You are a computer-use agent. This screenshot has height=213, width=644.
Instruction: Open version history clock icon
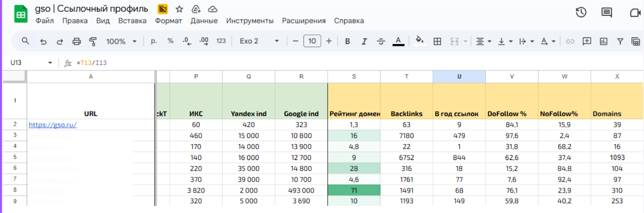(x=581, y=13)
